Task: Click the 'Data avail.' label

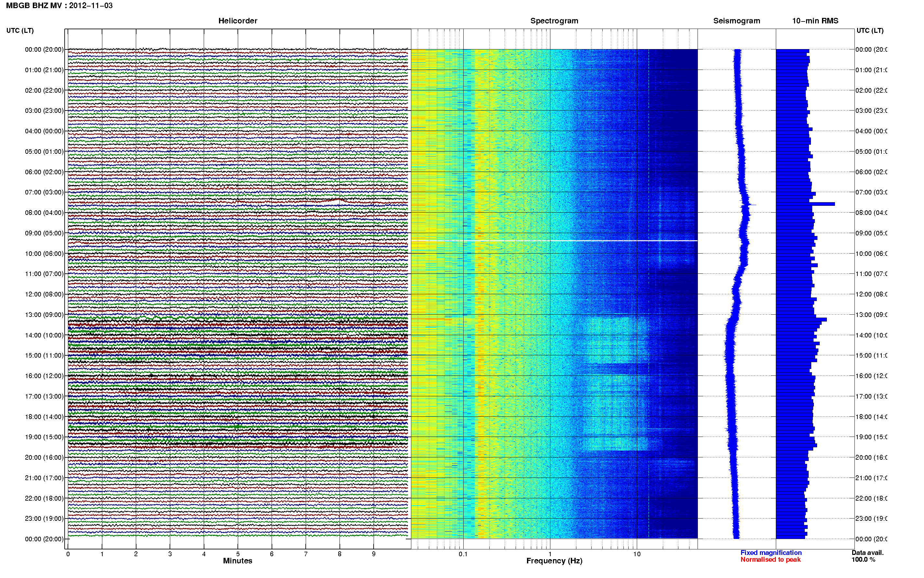Action: click(x=867, y=553)
